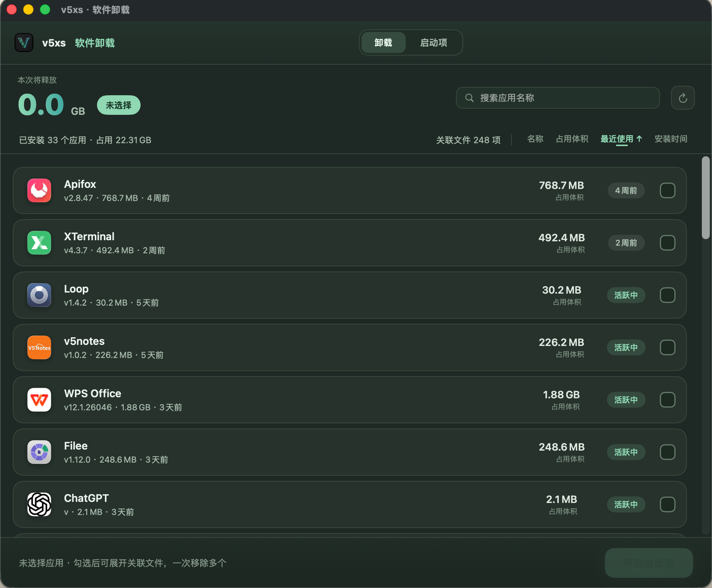Click the 搜索应用名称 search field
This screenshot has height=588, width=712.
point(558,98)
